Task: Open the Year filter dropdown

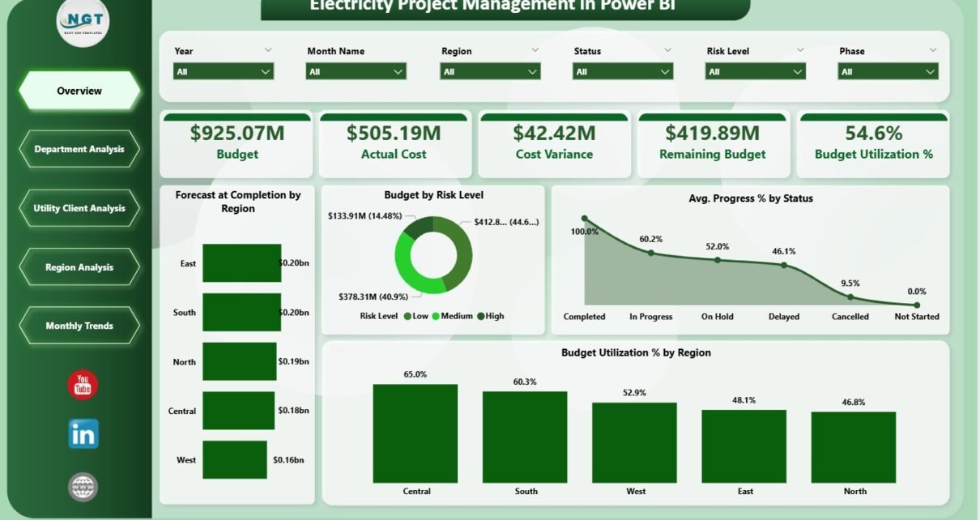Action: coord(224,71)
